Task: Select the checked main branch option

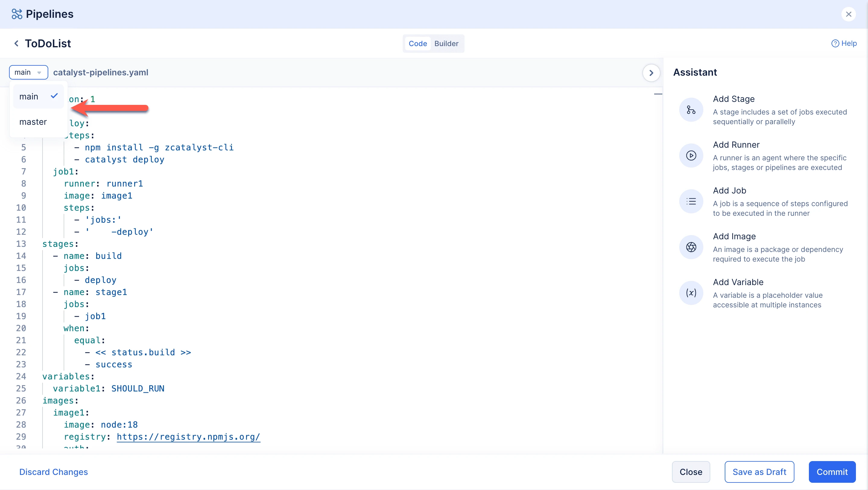Action: click(x=38, y=97)
